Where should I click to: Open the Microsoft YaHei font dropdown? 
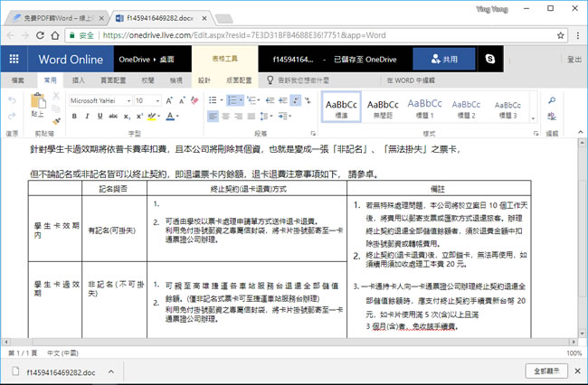(x=128, y=100)
